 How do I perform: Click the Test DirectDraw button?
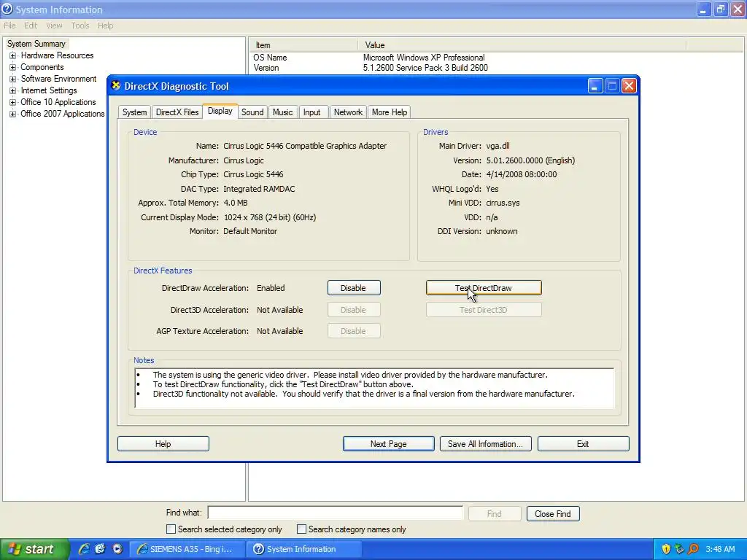pyautogui.click(x=484, y=288)
